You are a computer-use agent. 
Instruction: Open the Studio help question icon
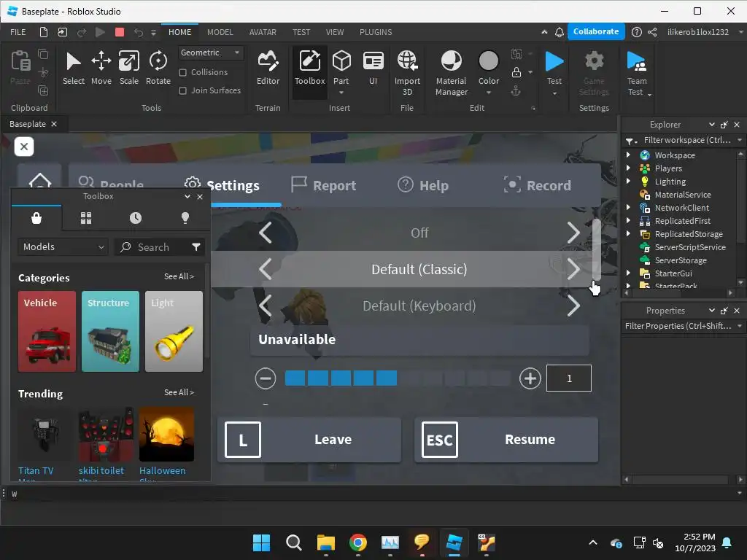click(x=636, y=32)
